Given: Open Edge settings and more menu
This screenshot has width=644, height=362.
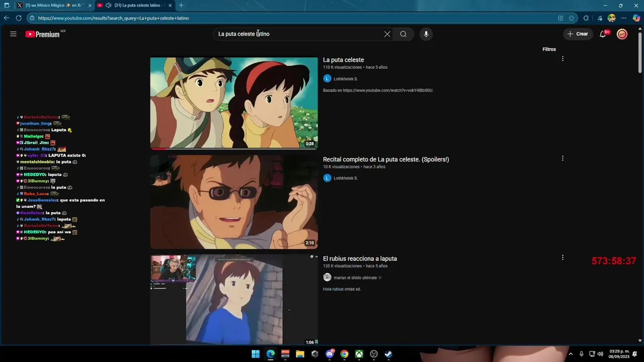Looking at the screenshot, I should [624, 18].
